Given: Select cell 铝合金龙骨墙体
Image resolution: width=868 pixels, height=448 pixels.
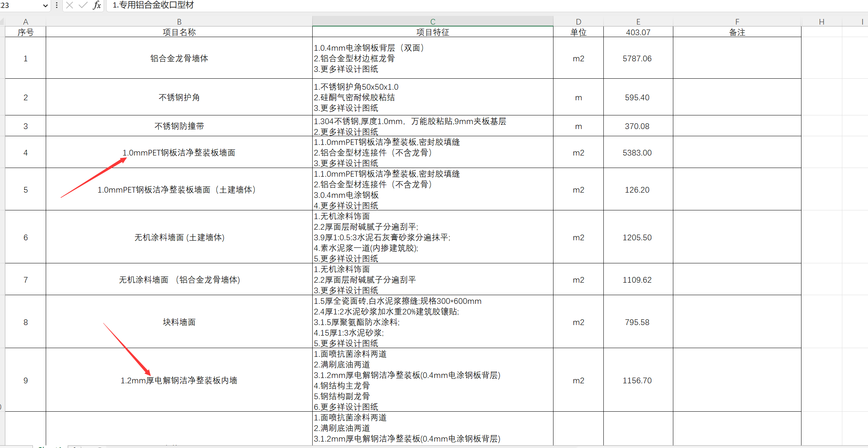Looking at the screenshot, I should (x=179, y=58).
